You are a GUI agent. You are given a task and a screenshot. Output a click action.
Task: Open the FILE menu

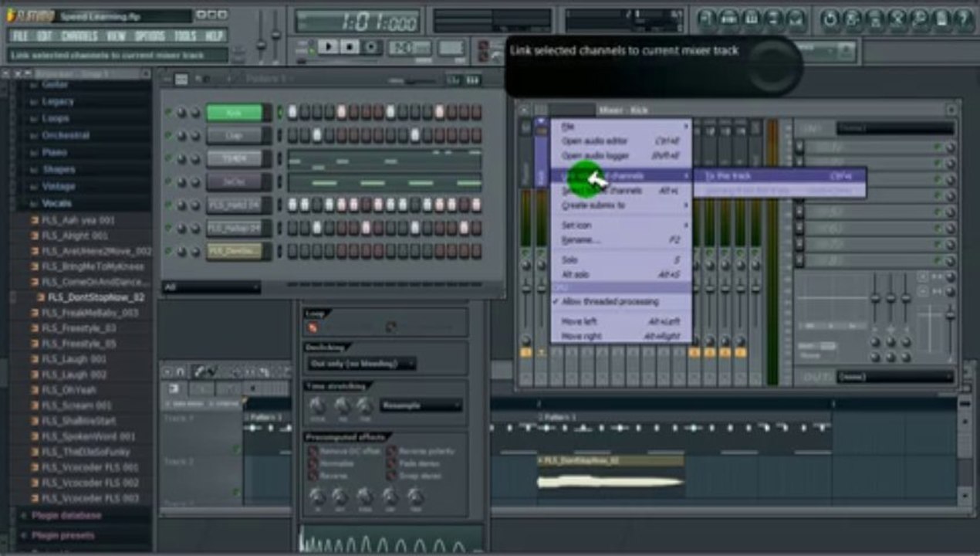tap(20, 36)
